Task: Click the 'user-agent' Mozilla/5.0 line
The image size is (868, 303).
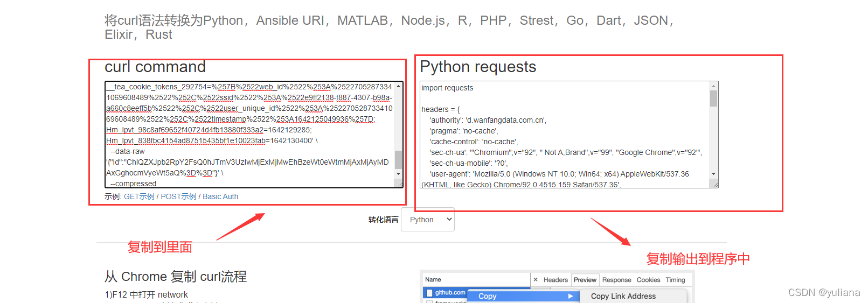Action: 559,174
